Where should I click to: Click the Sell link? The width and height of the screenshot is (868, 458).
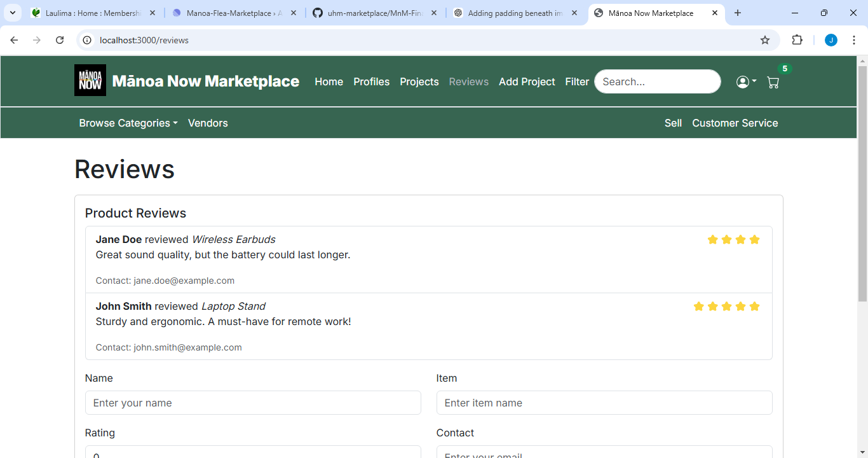tap(673, 123)
